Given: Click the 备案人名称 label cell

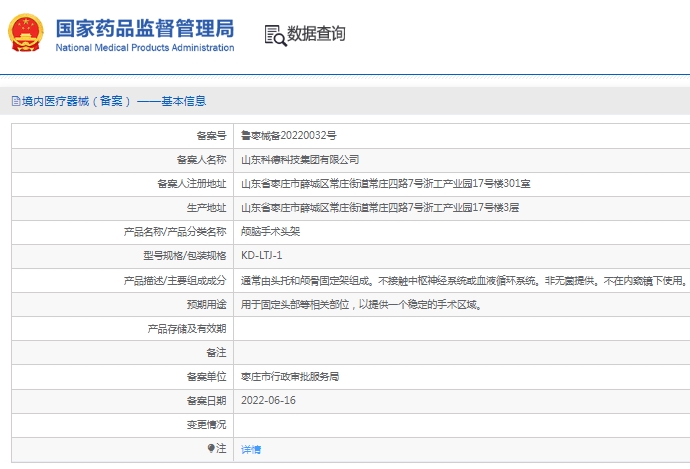Looking at the screenshot, I should [x=202, y=160].
